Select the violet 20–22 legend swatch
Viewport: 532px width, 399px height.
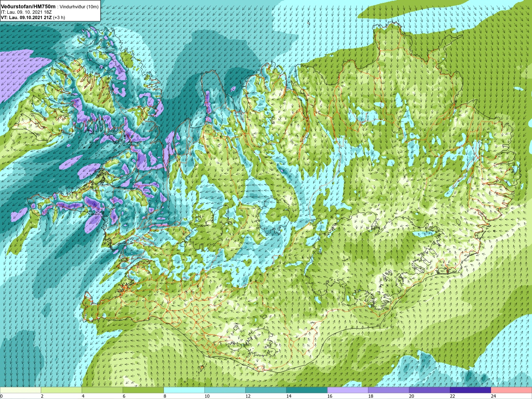click(x=430, y=390)
